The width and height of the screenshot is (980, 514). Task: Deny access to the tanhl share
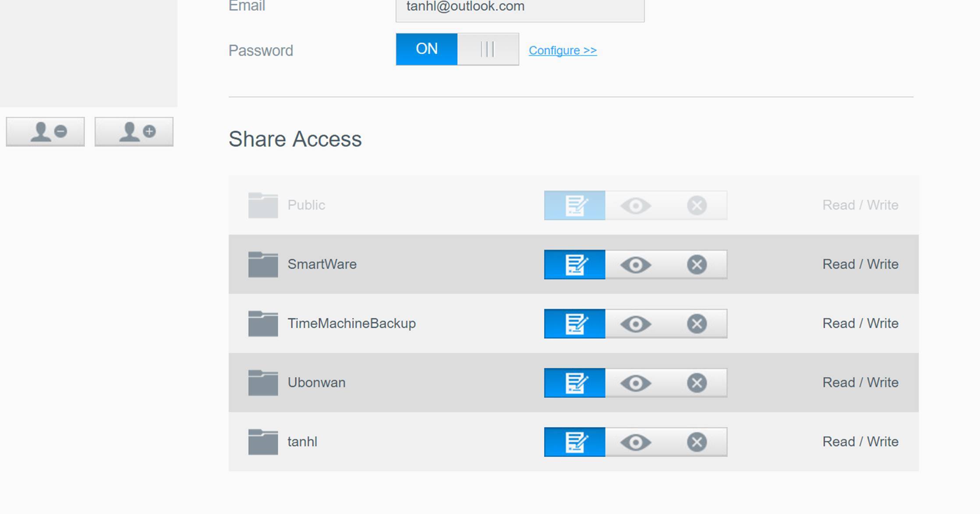pos(697,442)
